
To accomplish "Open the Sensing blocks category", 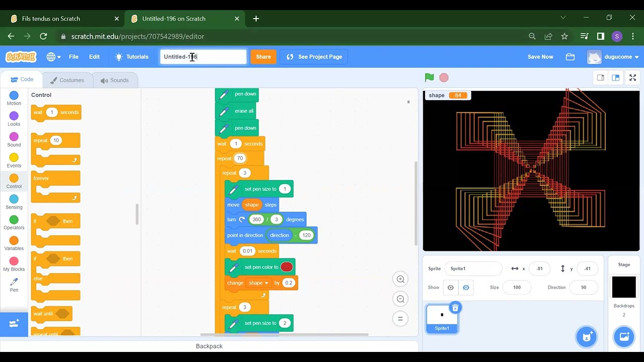I will (x=14, y=202).
